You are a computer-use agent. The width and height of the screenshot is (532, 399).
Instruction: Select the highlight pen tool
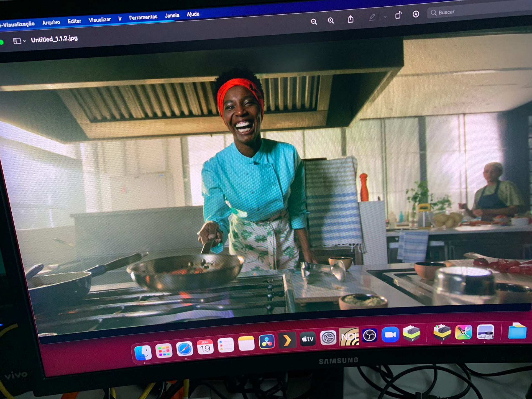[372, 17]
